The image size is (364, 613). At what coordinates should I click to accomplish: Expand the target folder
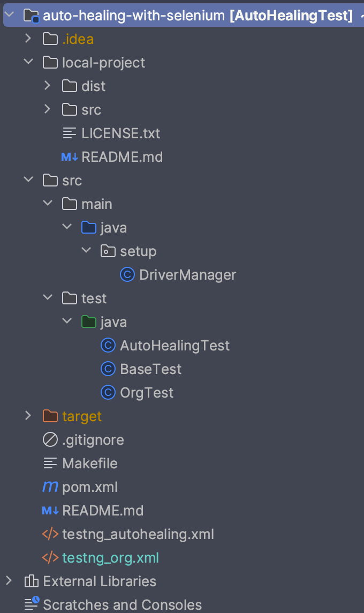(x=28, y=416)
